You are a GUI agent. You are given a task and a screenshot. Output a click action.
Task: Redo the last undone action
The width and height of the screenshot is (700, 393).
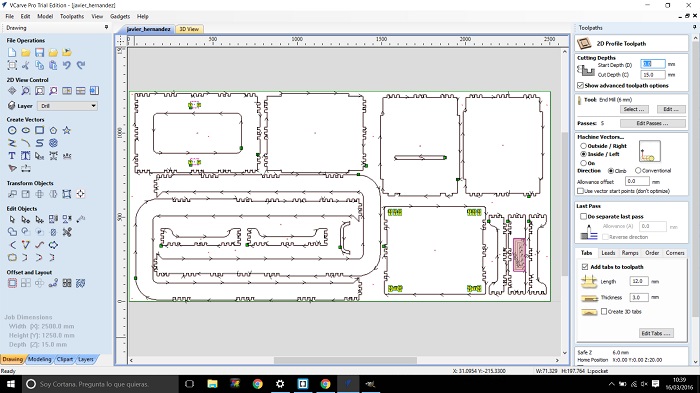pos(80,66)
